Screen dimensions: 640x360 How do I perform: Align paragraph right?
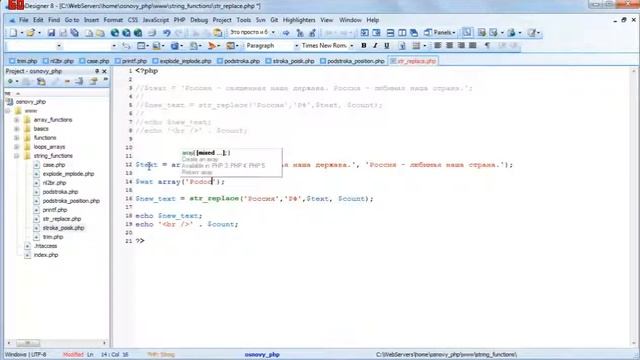461,46
